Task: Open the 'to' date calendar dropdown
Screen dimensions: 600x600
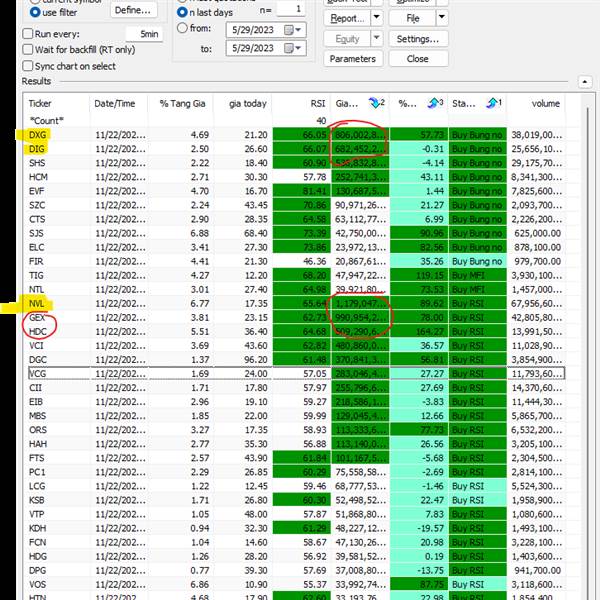Action: coord(293,48)
